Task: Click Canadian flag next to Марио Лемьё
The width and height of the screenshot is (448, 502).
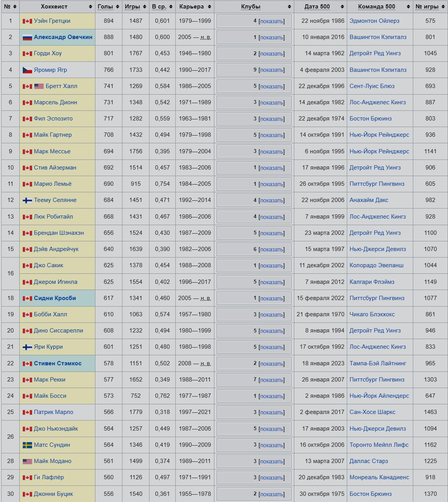Action: click(27, 184)
